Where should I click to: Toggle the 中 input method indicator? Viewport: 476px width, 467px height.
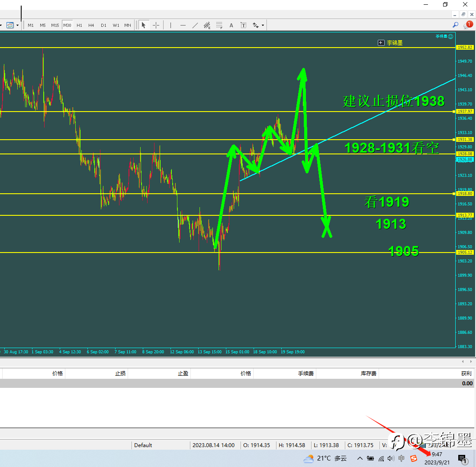coord(401,458)
